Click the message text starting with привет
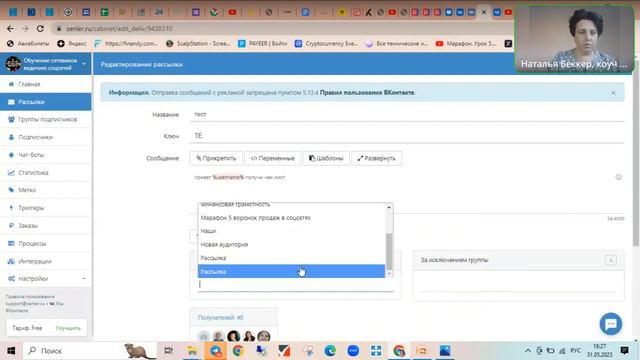Image resolution: width=640 pixels, height=360 pixels. point(240,177)
